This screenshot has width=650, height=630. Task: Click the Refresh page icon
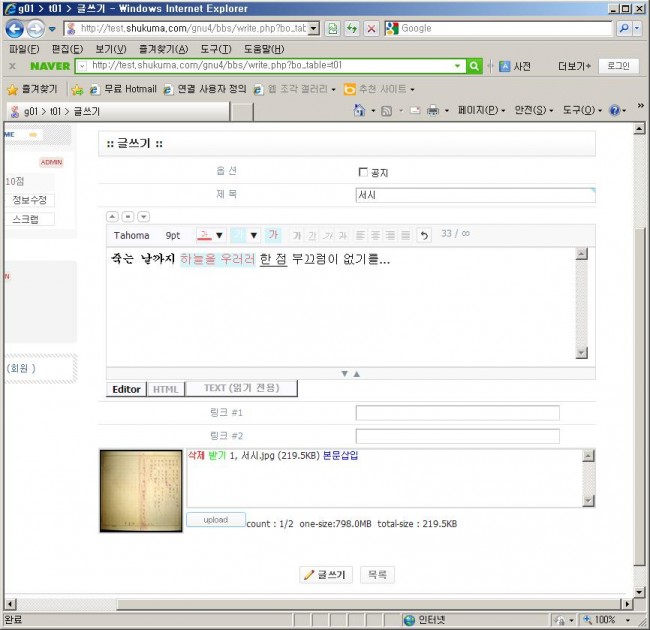[x=351, y=29]
